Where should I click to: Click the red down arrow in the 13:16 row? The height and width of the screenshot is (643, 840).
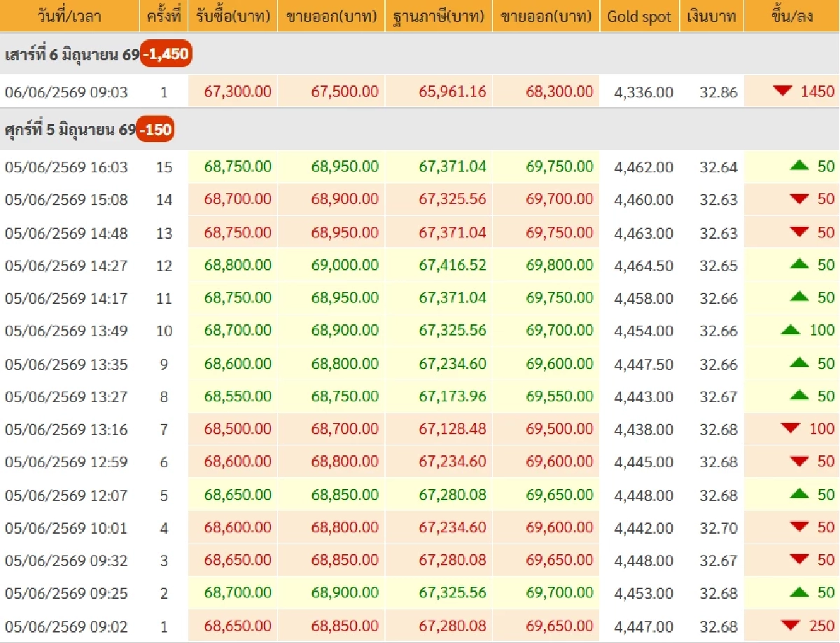pos(790,429)
